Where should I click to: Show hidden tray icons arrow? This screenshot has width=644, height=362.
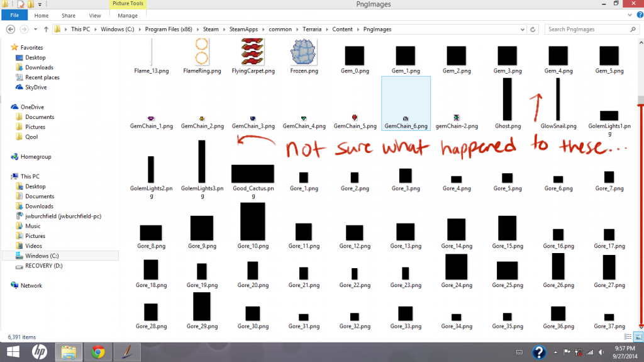555,352
